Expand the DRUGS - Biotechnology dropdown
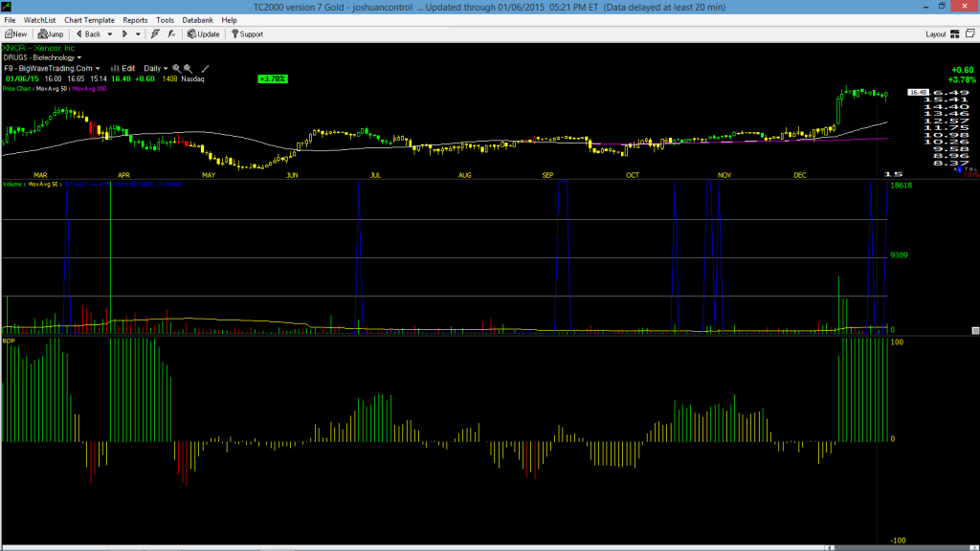The height and width of the screenshot is (551, 980). [x=79, y=58]
